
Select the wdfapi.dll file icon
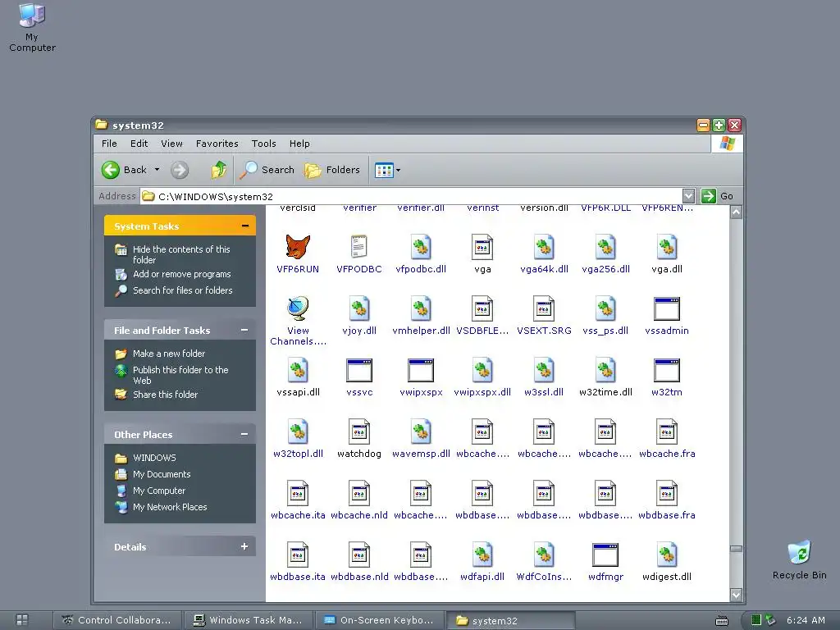tap(482, 555)
